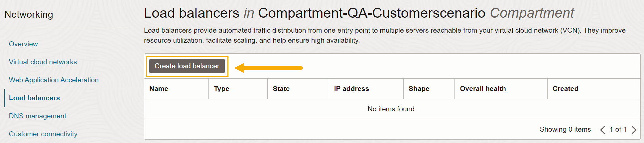Image resolution: width=644 pixels, height=143 pixels.
Task: Click the 'Showing 0 items' text
Action: coord(565,129)
